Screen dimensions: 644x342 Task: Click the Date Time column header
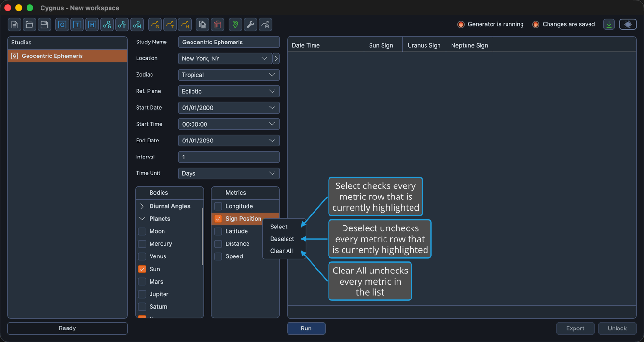(x=326, y=45)
